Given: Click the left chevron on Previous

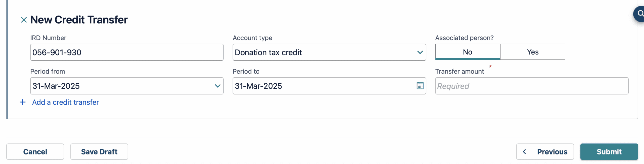Looking at the screenshot, I should click(x=525, y=152).
